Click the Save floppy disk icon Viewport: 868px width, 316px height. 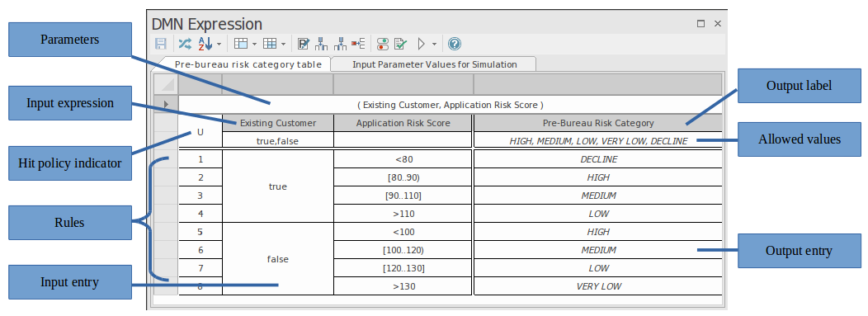coord(161,44)
